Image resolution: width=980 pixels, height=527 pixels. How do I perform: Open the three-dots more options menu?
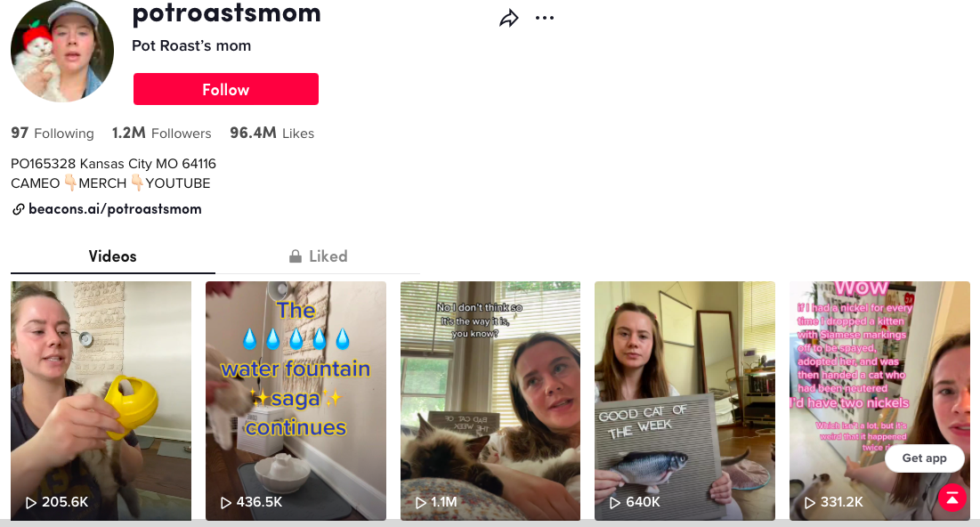pos(545,18)
